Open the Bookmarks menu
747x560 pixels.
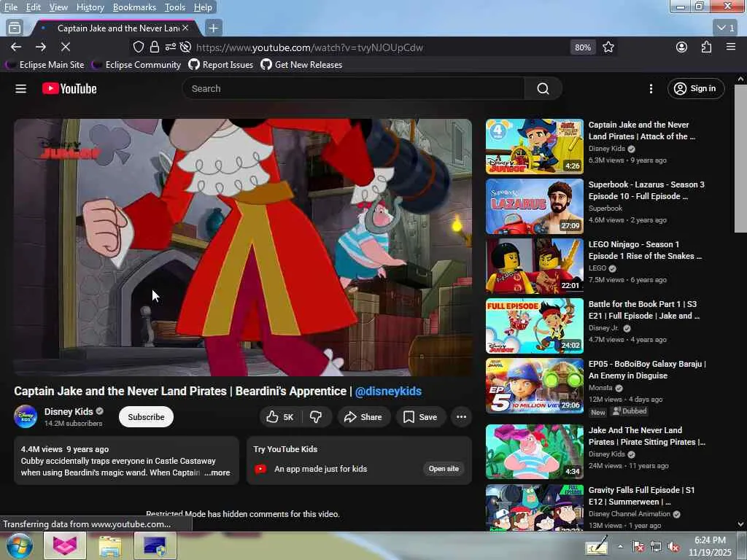[x=134, y=7]
